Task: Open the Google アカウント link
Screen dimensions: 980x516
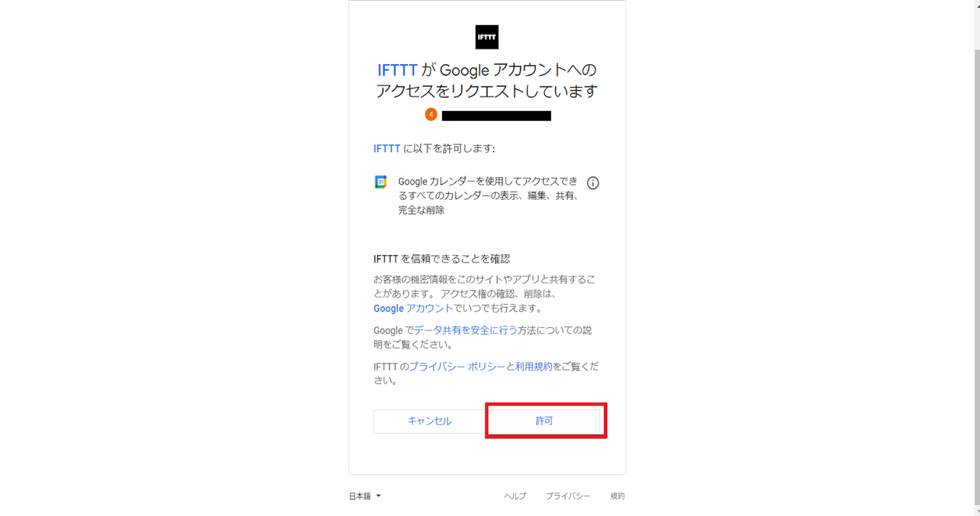Action: click(413, 308)
